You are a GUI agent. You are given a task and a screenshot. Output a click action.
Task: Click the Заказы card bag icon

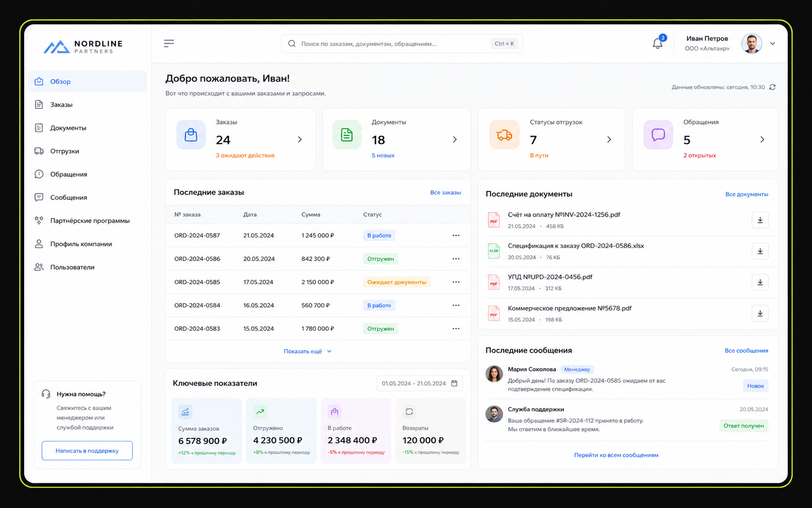pos(191,135)
